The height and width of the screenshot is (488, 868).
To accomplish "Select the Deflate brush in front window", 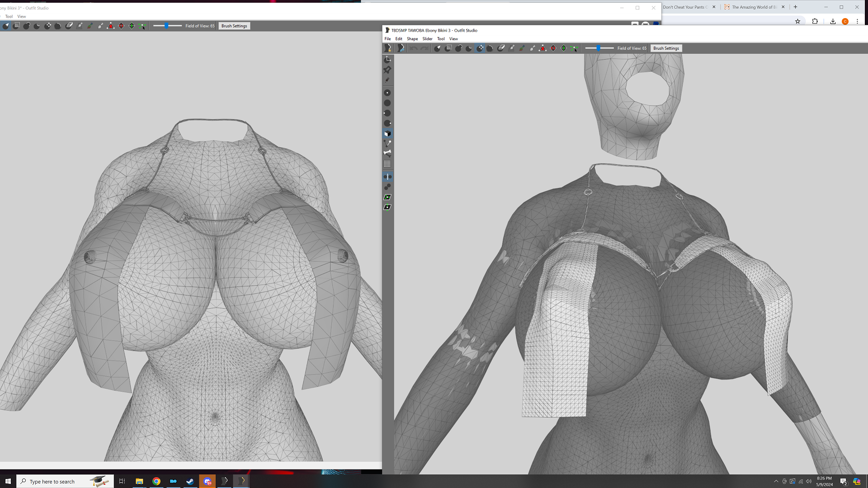I will tap(469, 48).
